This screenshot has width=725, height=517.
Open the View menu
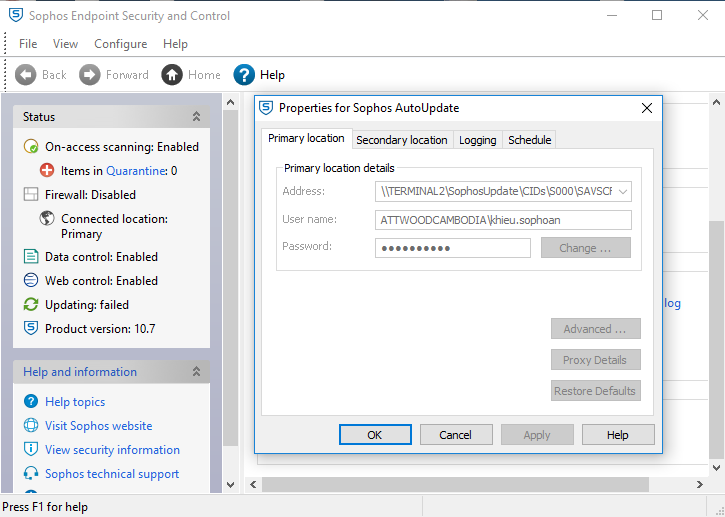coord(65,44)
